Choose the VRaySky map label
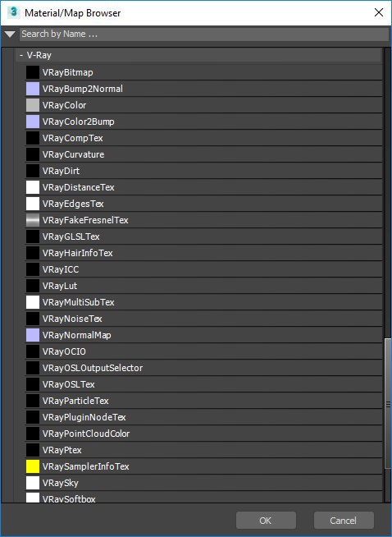 coord(60,483)
